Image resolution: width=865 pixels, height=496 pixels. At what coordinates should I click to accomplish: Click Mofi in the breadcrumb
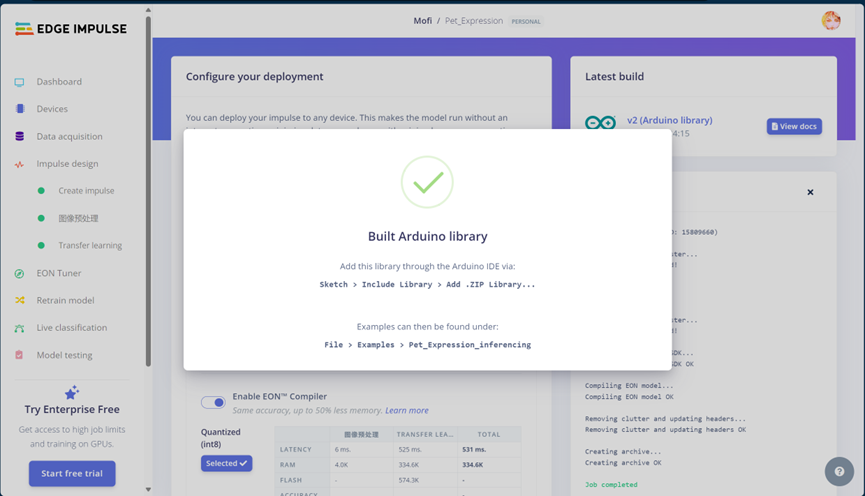pos(423,21)
